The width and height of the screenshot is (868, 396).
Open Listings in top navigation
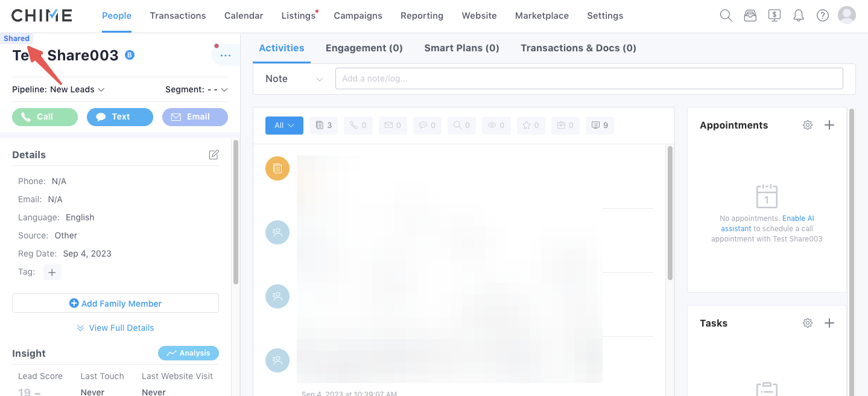click(x=299, y=16)
